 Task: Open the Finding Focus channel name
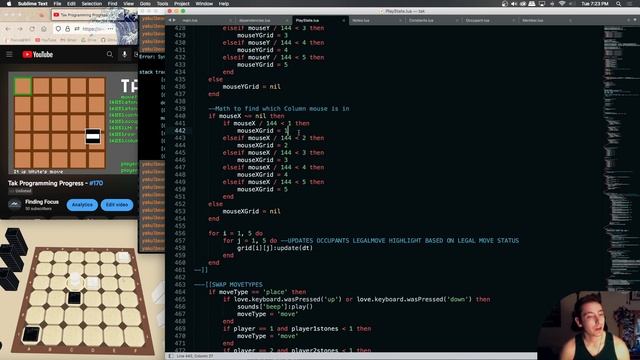[42, 202]
